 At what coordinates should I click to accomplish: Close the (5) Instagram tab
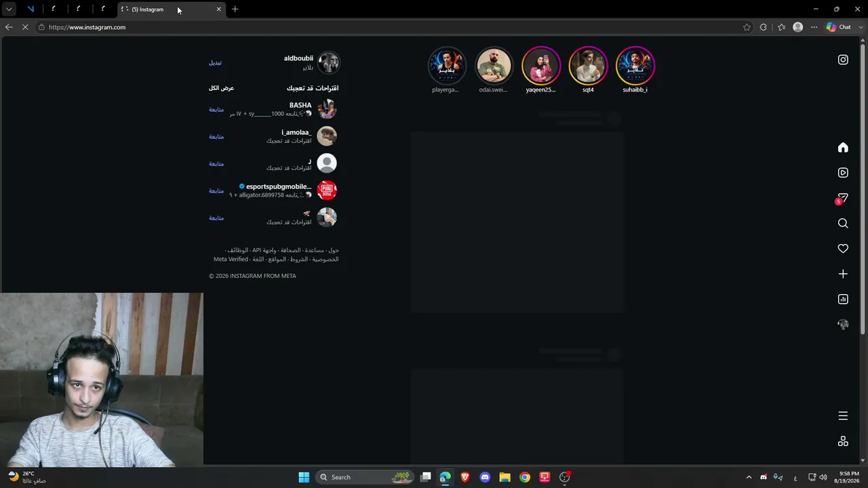pyautogui.click(x=218, y=9)
